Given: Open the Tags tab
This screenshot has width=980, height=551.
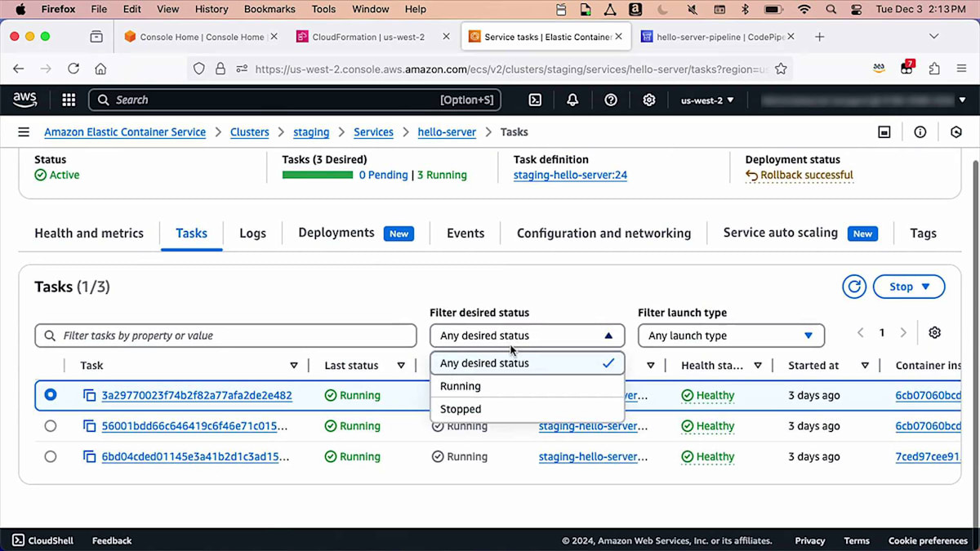Looking at the screenshot, I should (x=923, y=233).
